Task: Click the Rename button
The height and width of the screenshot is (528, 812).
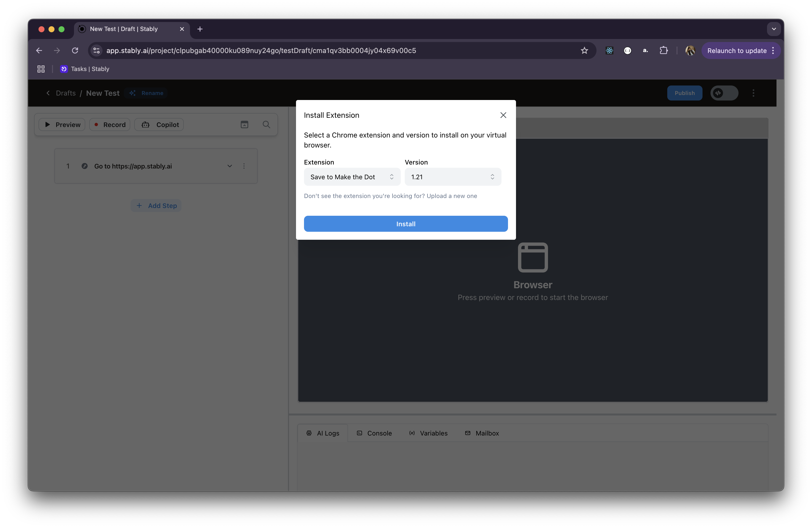Action: tap(146, 93)
